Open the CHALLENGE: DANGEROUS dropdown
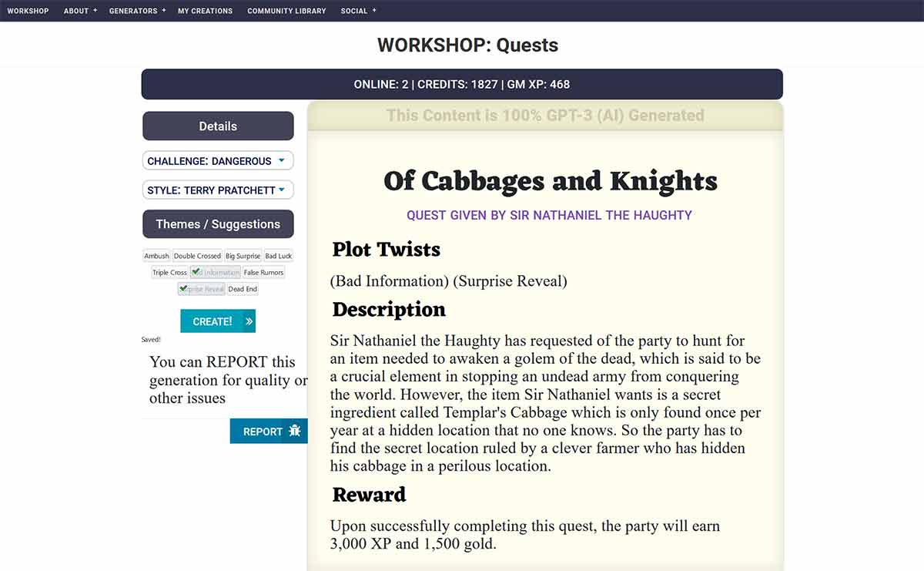Image resolution: width=924 pixels, height=571 pixels. pos(218,161)
